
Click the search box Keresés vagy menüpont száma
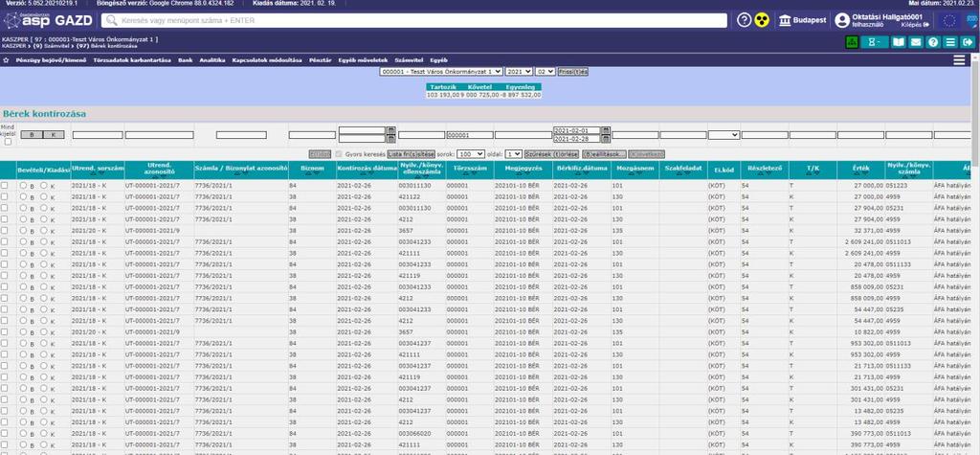click(x=414, y=20)
